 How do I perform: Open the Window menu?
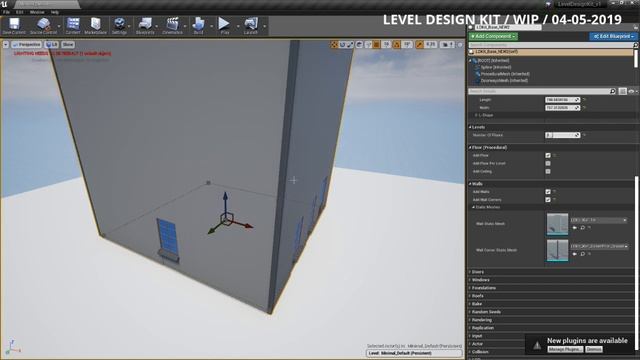click(x=37, y=12)
